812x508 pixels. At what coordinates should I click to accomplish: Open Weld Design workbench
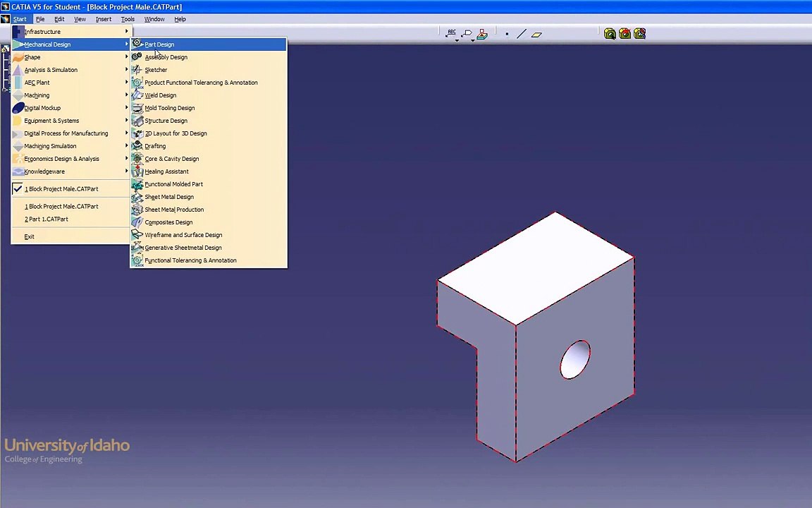[x=208, y=95]
